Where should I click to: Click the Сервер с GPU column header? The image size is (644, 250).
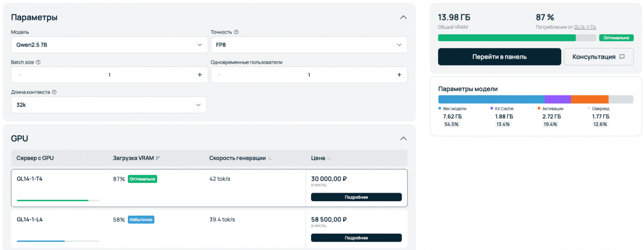pyautogui.click(x=35, y=158)
